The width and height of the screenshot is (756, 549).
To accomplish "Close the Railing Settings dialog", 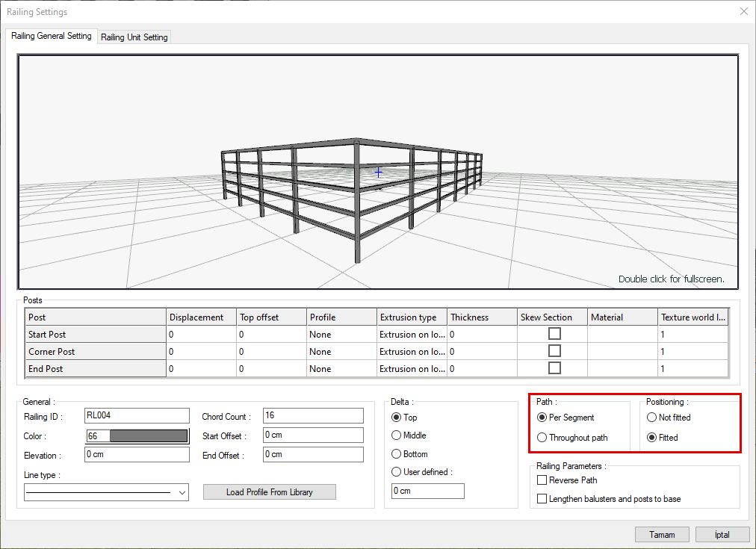I will point(743,11).
